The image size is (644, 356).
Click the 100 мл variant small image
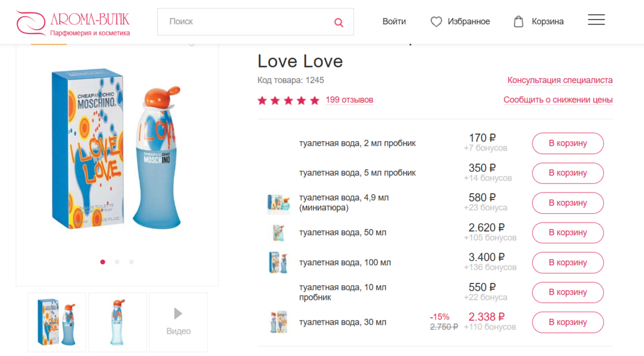click(278, 263)
